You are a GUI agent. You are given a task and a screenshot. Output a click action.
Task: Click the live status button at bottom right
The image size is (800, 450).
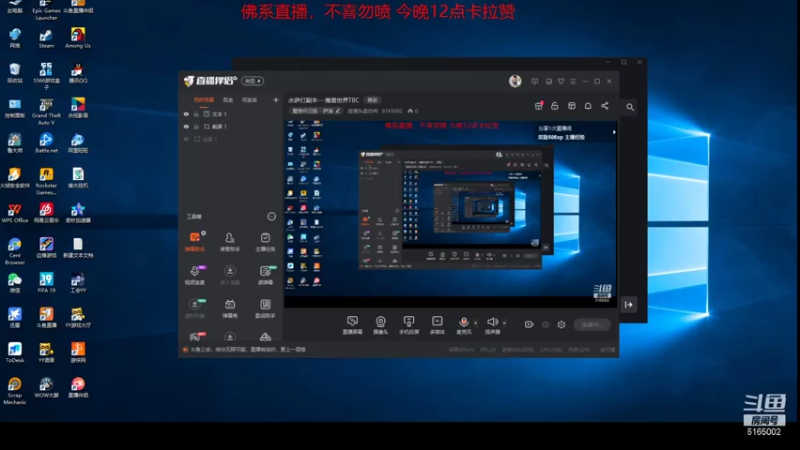(592, 324)
